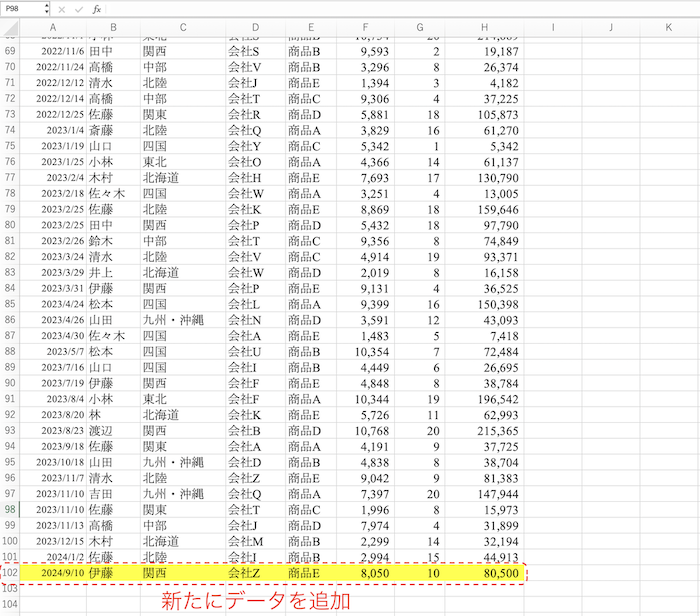This screenshot has height=616, width=700.
Task: Click total cell 159,646
Action: (484, 209)
